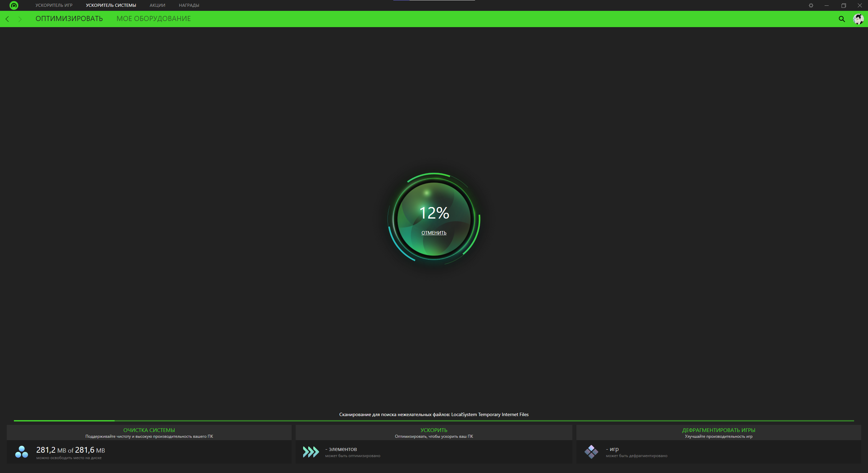
Task: Go back with the left arrow
Action: point(7,19)
